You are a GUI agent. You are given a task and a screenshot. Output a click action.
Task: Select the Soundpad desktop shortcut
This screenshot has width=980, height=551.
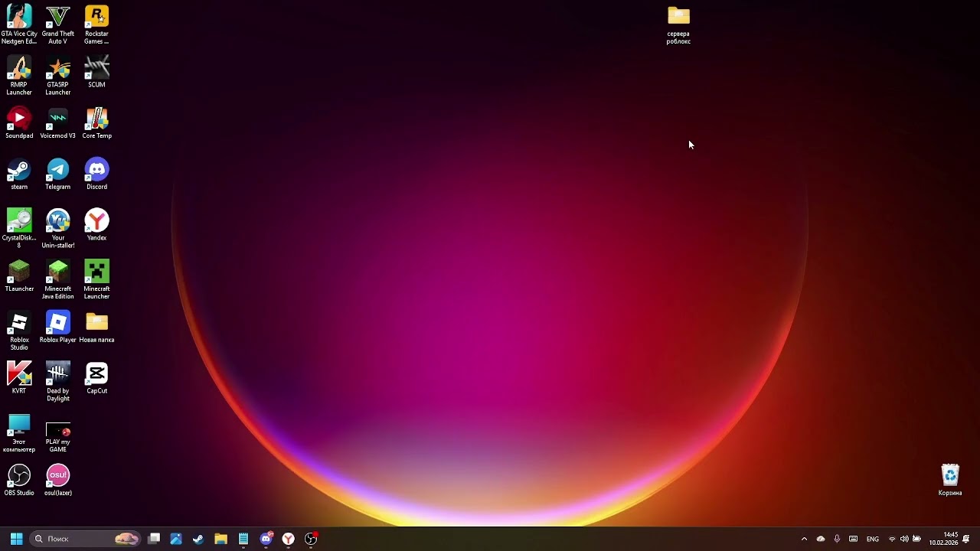[x=19, y=123]
